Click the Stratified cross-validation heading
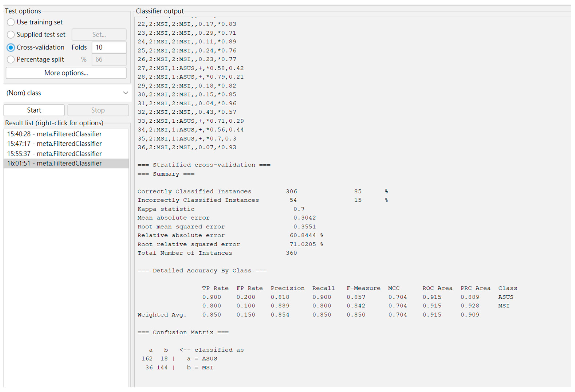This screenshot has height=392, width=575. pyautogui.click(x=204, y=165)
